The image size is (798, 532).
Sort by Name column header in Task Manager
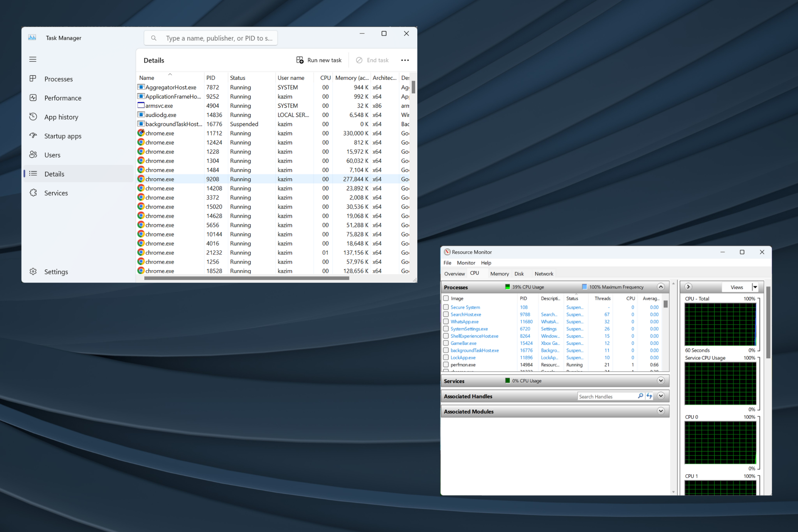click(x=170, y=78)
